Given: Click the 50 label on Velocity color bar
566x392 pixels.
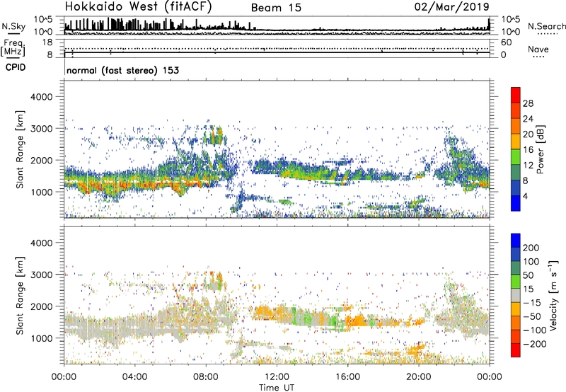Looking at the screenshot, I should coord(528,275).
